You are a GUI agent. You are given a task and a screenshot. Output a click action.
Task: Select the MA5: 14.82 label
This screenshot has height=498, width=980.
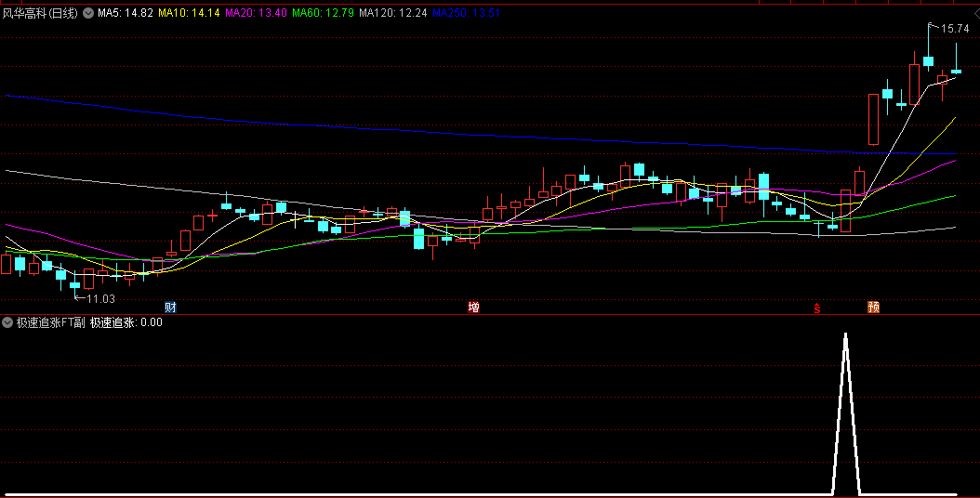click(x=125, y=12)
